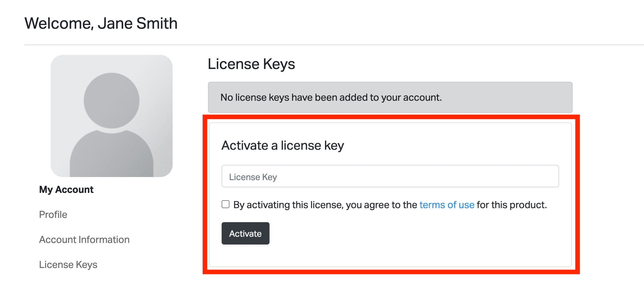Open Account Information in the sidebar

click(x=84, y=240)
